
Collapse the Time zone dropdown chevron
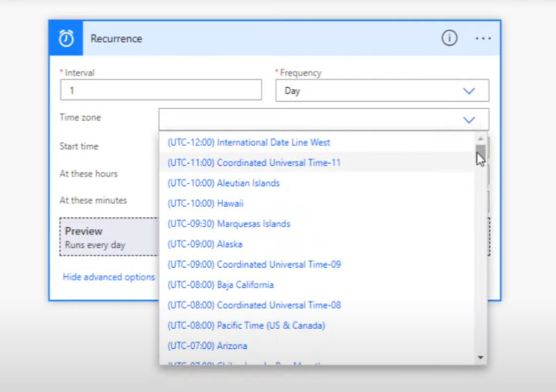pyautogui.click(x=469, y=120)
